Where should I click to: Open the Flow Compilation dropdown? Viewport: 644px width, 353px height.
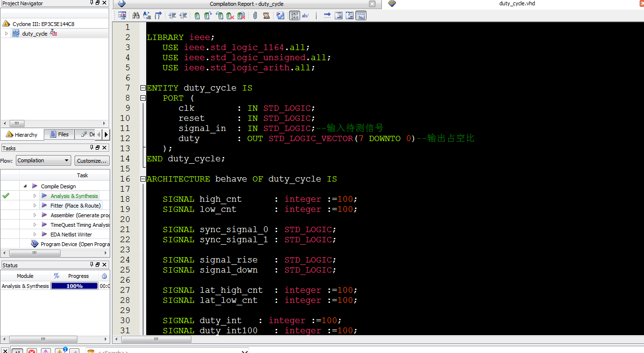pyautogui.click(x=43, y=160)
